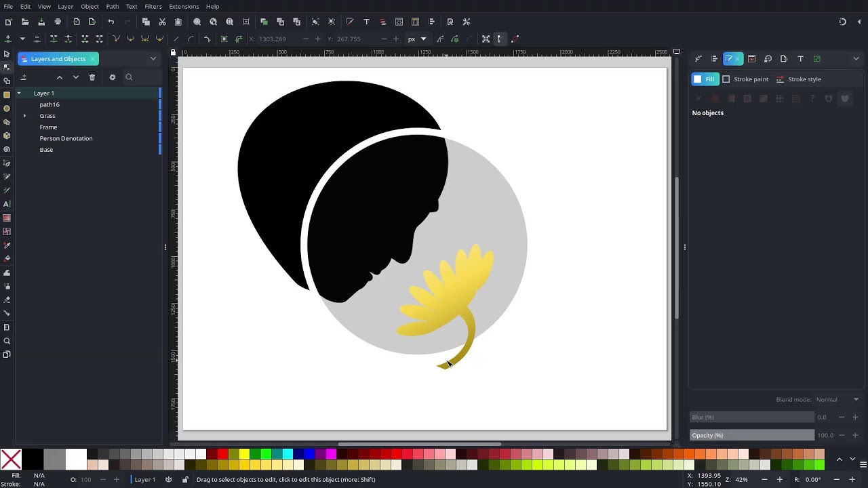This screenshot has height=488, width=868.
Task: Select the Selector arrow tool
Action: click(7, 54)
